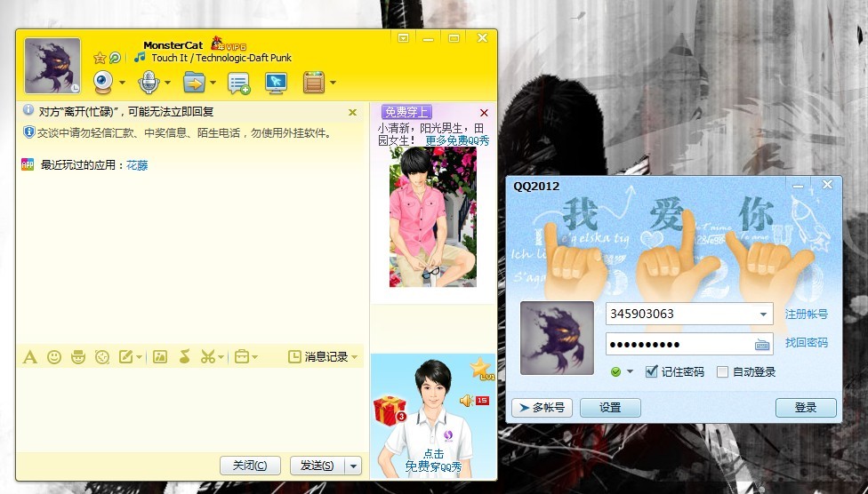Screen dimensions: 868x494
Task: Open the soft keyboard in password field
Action: [762, 345]
